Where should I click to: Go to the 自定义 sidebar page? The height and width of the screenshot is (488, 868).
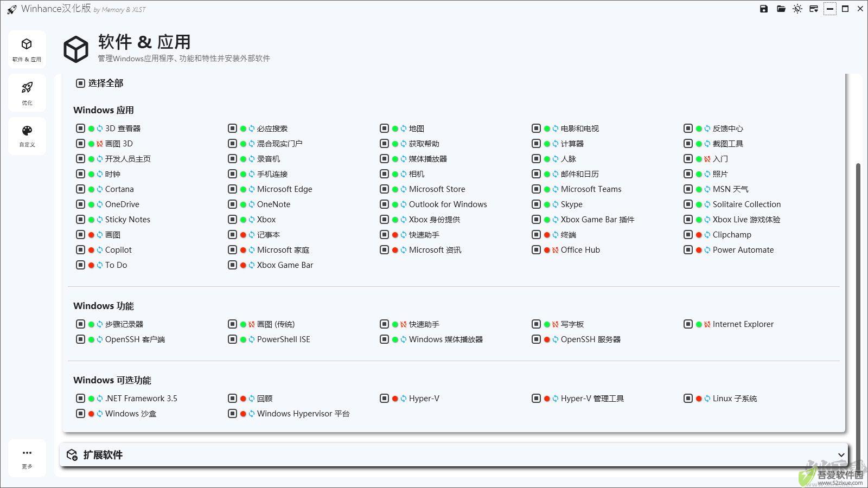27,136
